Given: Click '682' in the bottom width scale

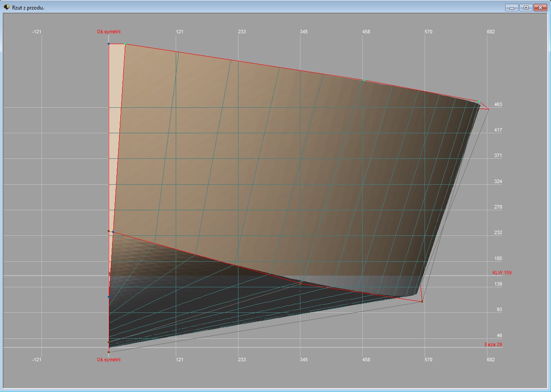Looking at the screenshot, I should pos(490,360).
